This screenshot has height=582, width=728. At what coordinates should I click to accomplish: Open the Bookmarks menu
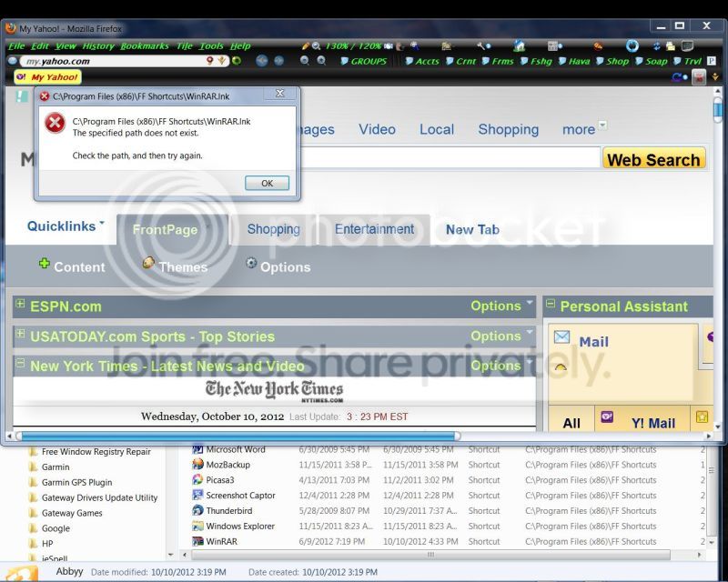tap(145, 46)
